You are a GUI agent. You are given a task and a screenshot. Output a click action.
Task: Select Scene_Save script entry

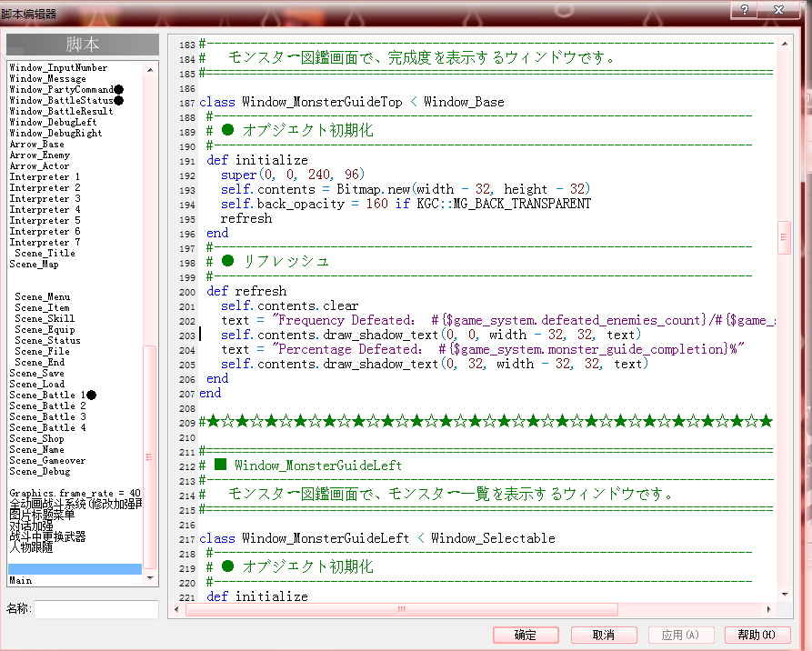click(36, 373)
